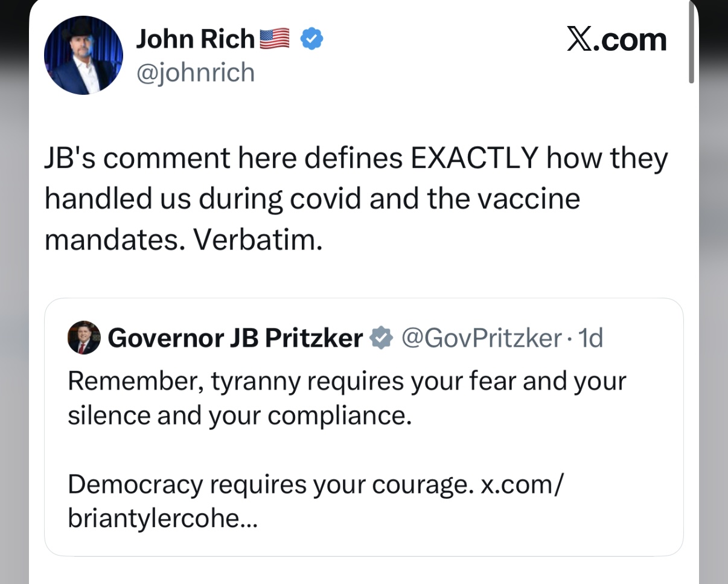Open John Rich's profile picture
Image resolution: width=728 pixels, height=584 pixels.
[83, 55]
